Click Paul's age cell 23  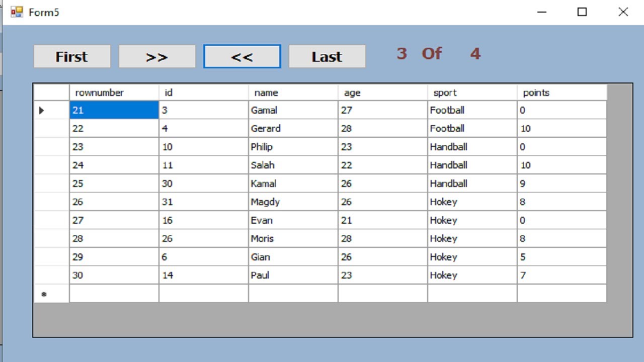pos(383,275)
